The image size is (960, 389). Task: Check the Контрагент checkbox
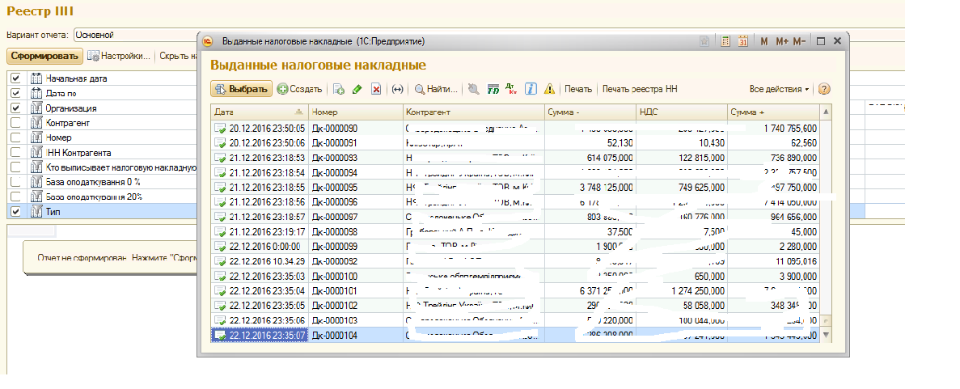[x=16, y=123]
